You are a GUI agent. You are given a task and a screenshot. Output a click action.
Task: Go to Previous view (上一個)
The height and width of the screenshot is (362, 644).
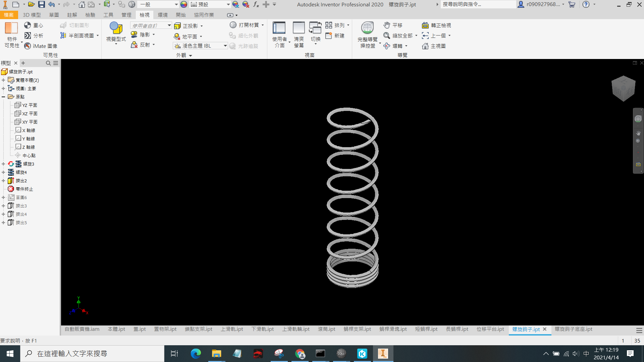436,36
